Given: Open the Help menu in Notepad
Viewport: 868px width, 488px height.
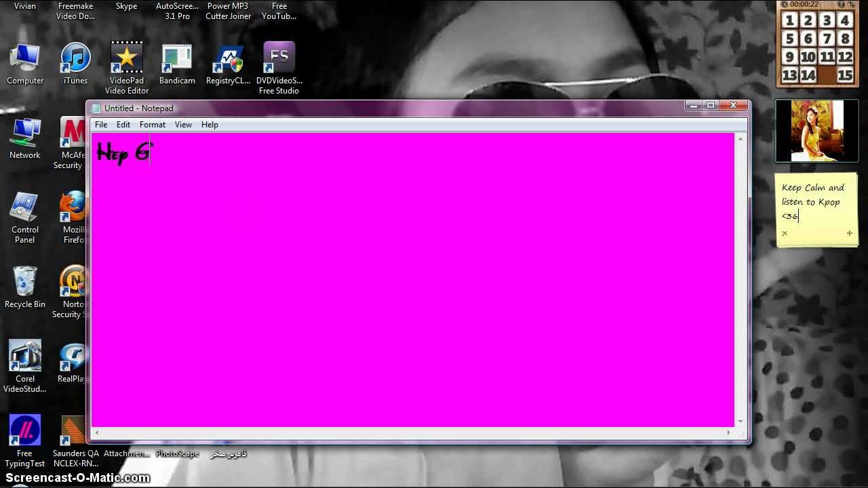Looking at the screenshot, I should click(x=210, y=125).
